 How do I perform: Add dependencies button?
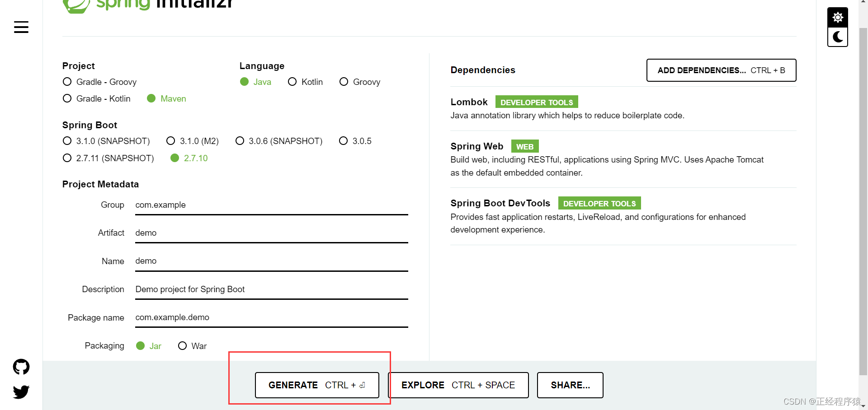(721, 70)
